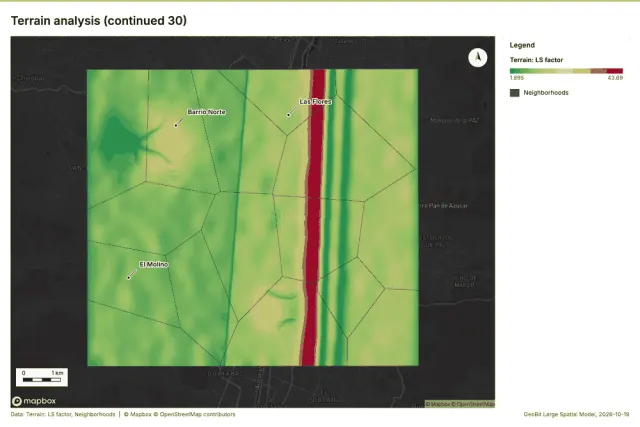Click the Legend heading

pyautogui.click(x=522, y=45)
